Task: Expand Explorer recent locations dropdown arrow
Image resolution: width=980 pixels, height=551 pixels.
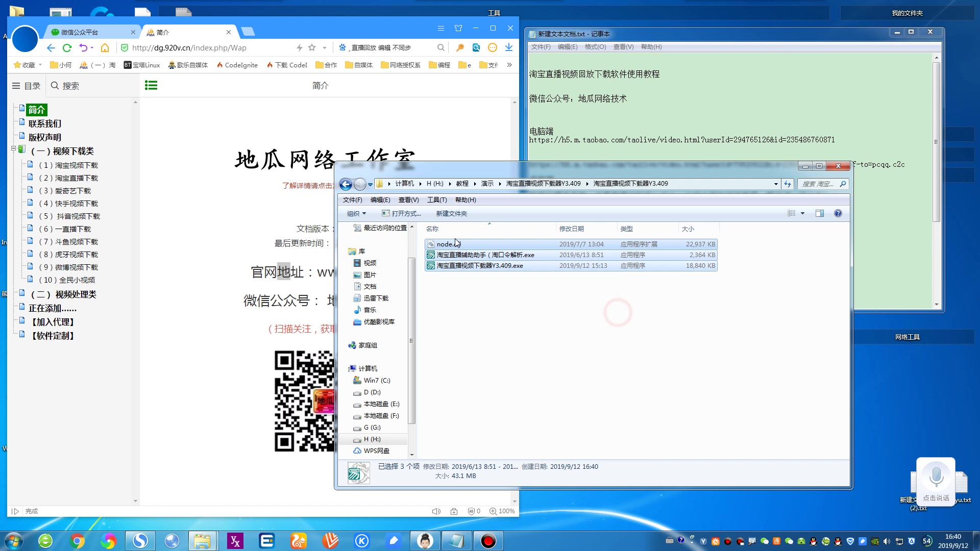Action: pos(370,185)
